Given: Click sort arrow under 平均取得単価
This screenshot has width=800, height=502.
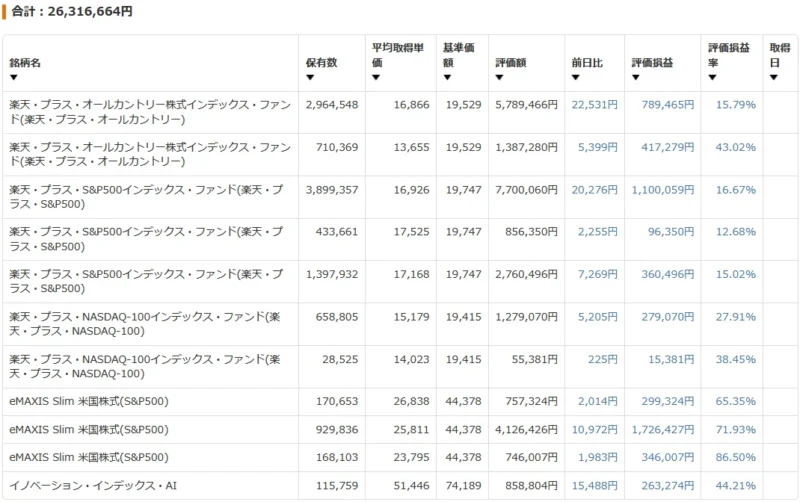Looking at the screenshot, I should tap(376, 78).
